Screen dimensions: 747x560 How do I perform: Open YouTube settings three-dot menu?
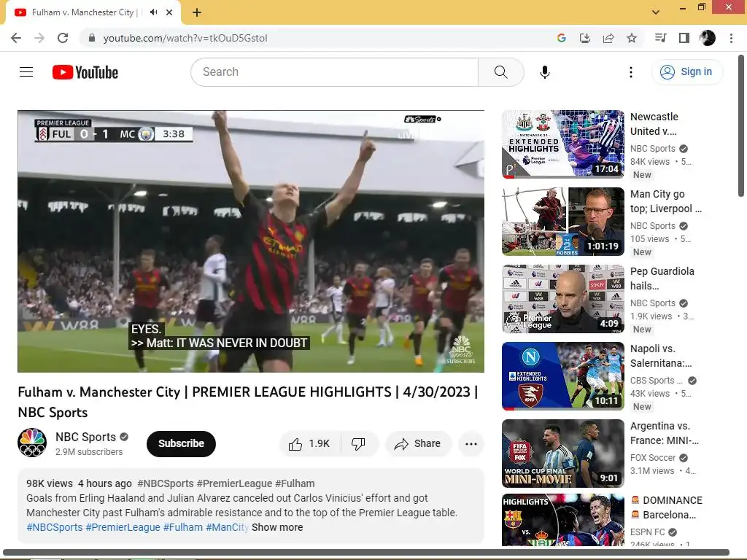631,72
